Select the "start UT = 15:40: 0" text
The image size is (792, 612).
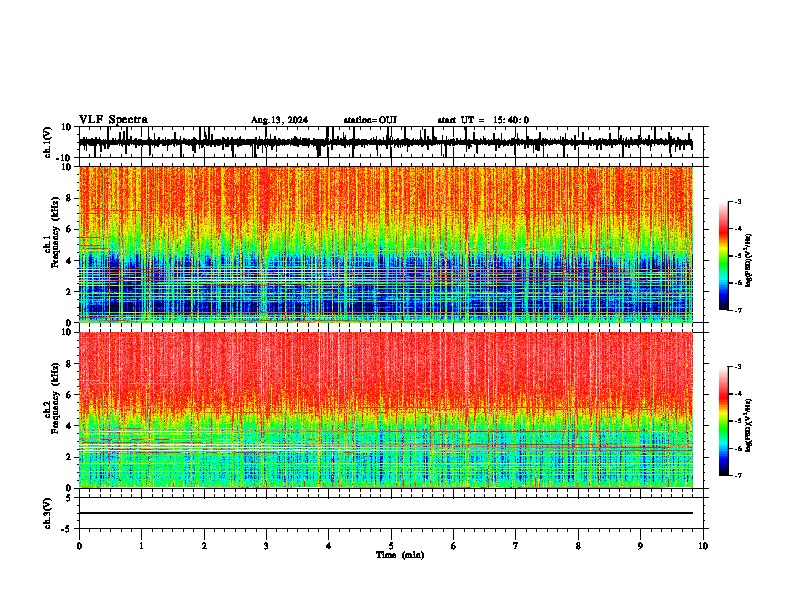[483, 120]
